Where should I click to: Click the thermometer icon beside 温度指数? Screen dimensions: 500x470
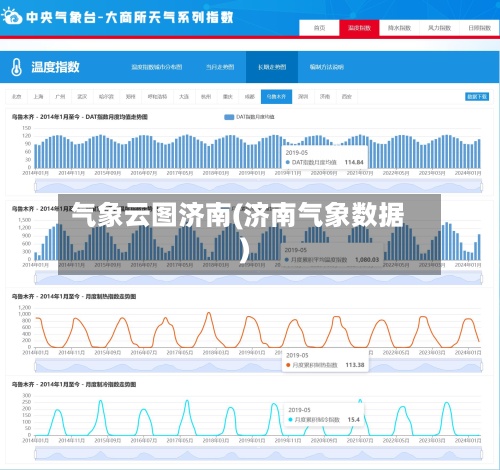16,67
